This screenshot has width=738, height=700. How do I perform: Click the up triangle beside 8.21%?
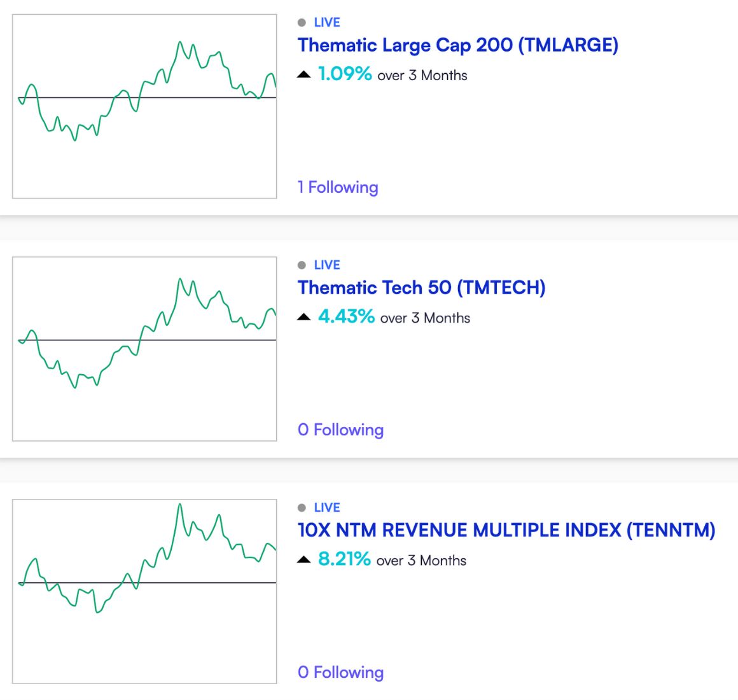point(304,560)
